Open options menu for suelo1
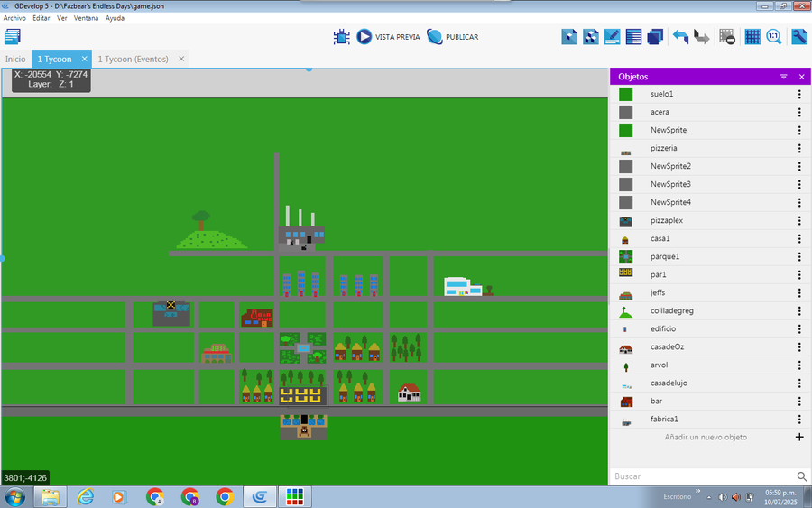Viewport: 812px width, 508px height. point(799,94)
